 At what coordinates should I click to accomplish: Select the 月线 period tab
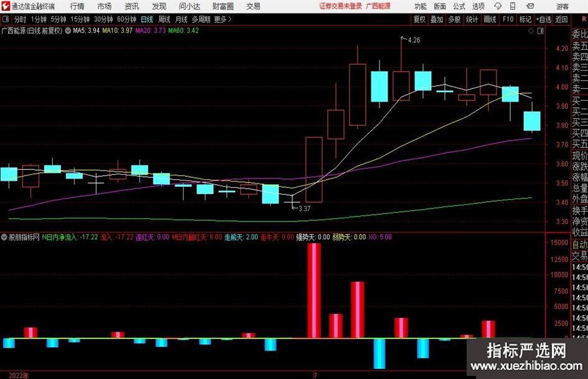click(x=181, y=19)
